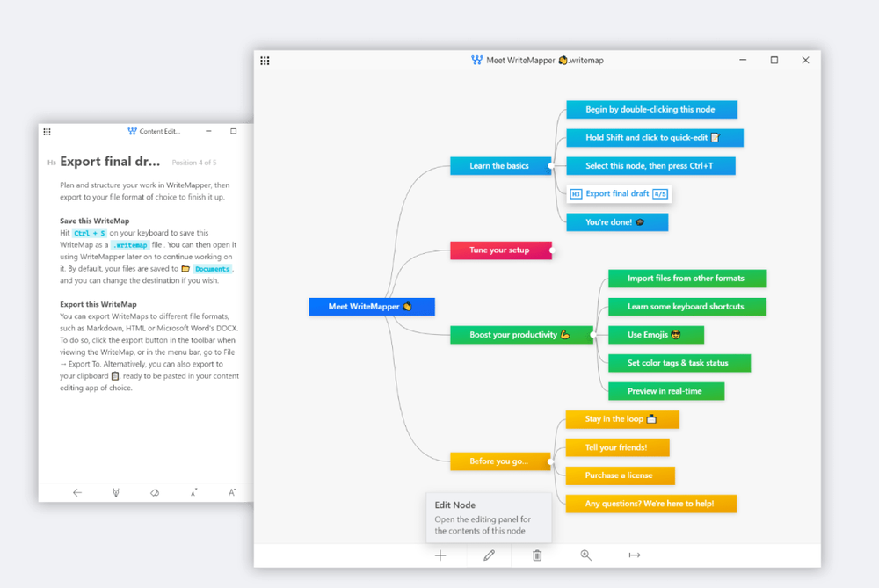This screenshot has width=879, height=588.
Task: Click the Export final dr... title in Content Editor
Action: coord(110,162)
